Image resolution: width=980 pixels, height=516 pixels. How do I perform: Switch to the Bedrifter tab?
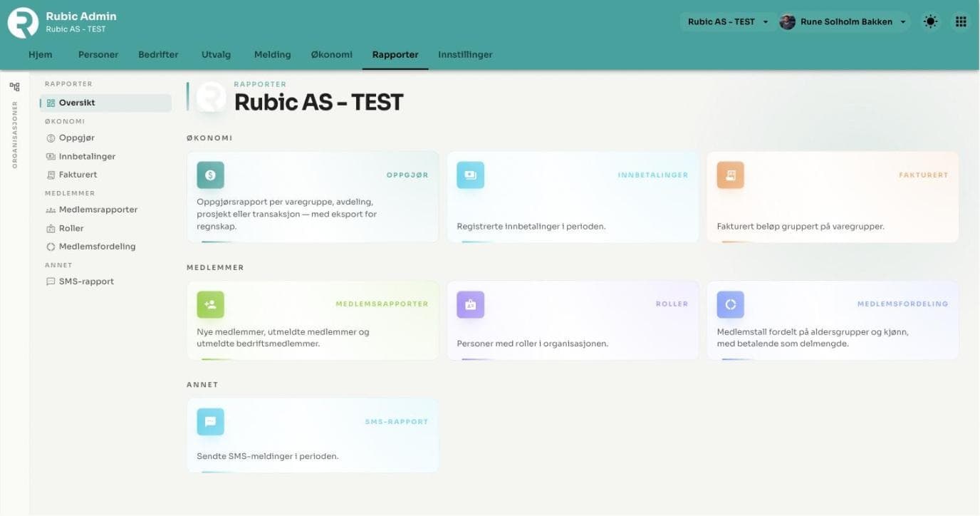point(158,55)
